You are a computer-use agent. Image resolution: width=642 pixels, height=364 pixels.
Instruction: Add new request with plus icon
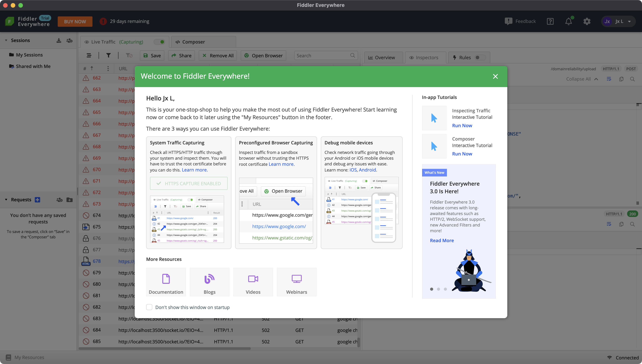tap(37, 200)
